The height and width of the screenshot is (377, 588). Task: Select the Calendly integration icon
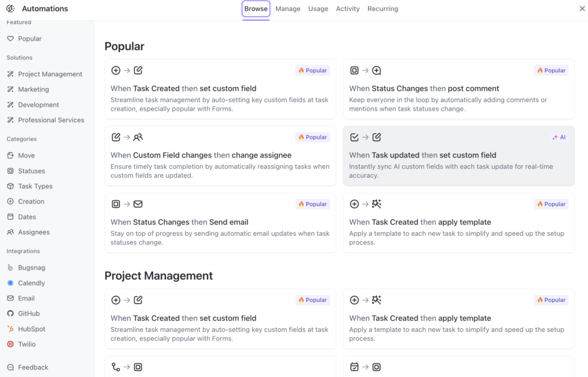click(x=10, y=283)
